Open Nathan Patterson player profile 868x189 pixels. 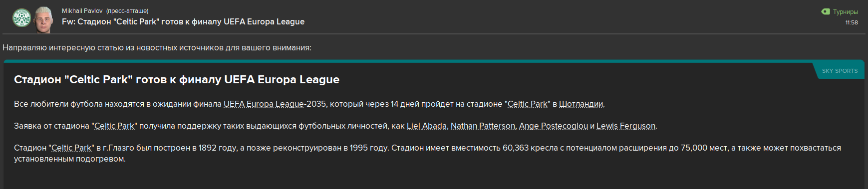(x=483, y=126)
